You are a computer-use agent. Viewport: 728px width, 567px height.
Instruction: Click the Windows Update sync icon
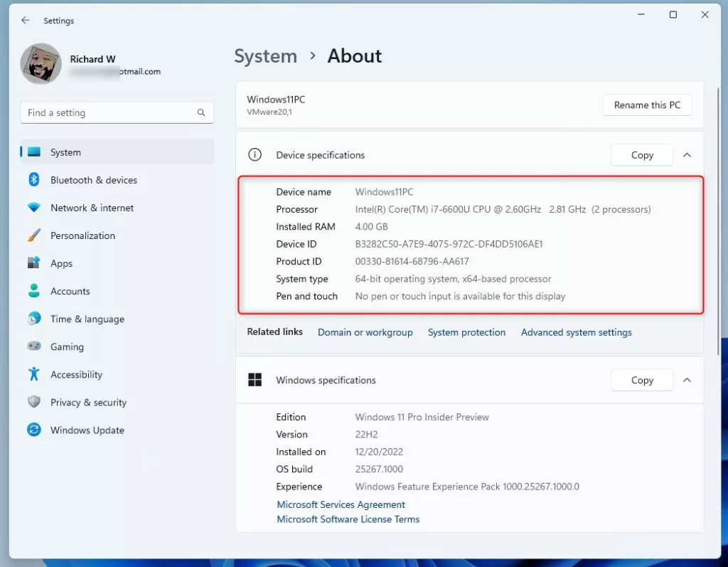[34, 430]
